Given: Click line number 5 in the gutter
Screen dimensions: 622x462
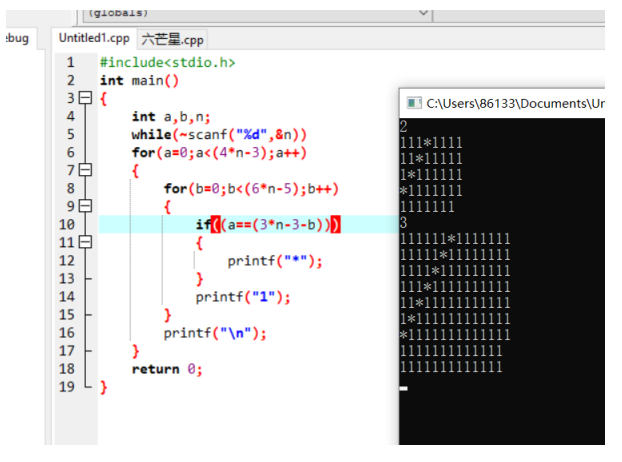Looking at the screenshot, I should pyautogui.click(x=71, y=134).
